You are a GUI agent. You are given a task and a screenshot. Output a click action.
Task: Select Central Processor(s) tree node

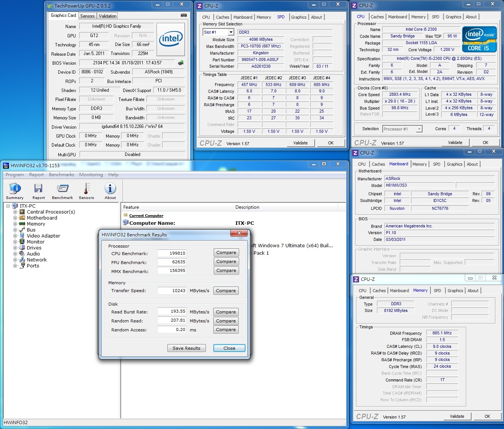tap(51, 212)
